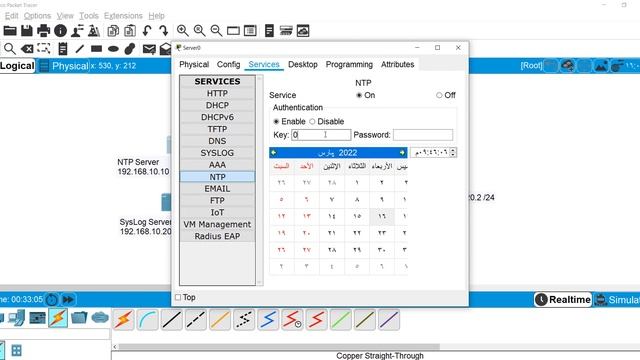Choose the dashed rectangle selection tool
Image resolution: width=640 pixels, height=360 pixels.
(44, 49)
